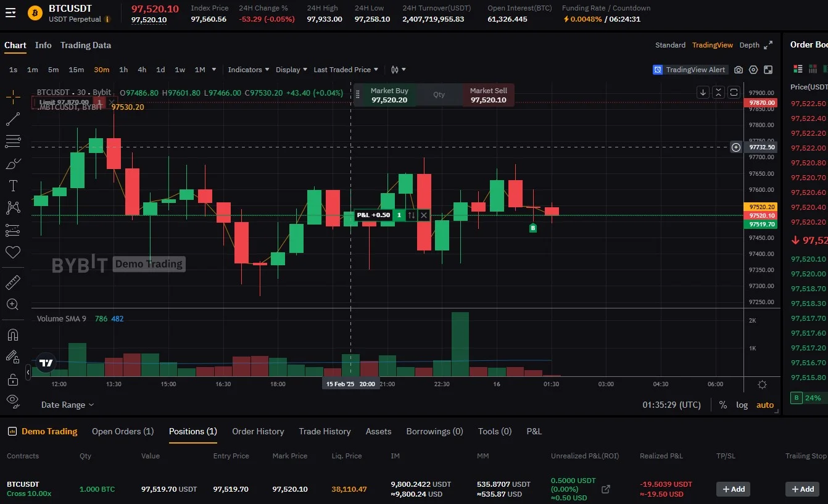Open the ruler measure tool
828x504 pixels.
pyautogui.click(x=13, y=283)
